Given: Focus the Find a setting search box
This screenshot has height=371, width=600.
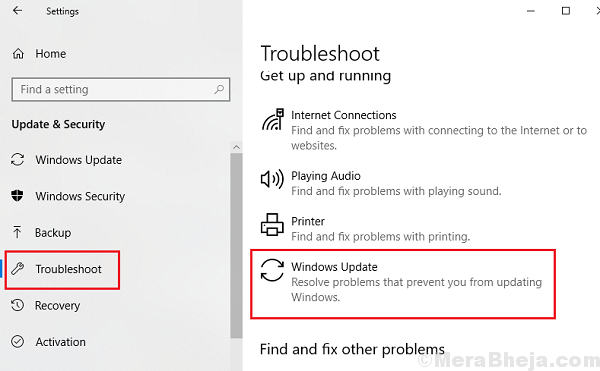Looking at the screenshot, I should point(121,89).
